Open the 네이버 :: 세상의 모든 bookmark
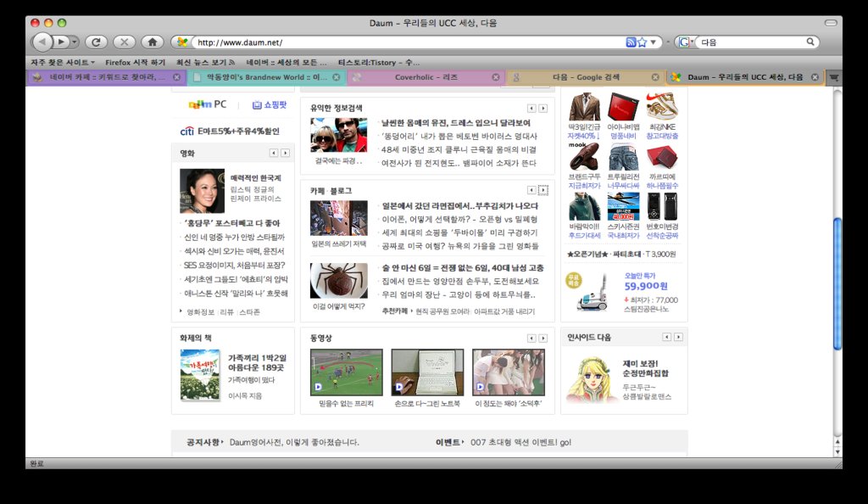868x504 pixels. [x=287, y=62]
